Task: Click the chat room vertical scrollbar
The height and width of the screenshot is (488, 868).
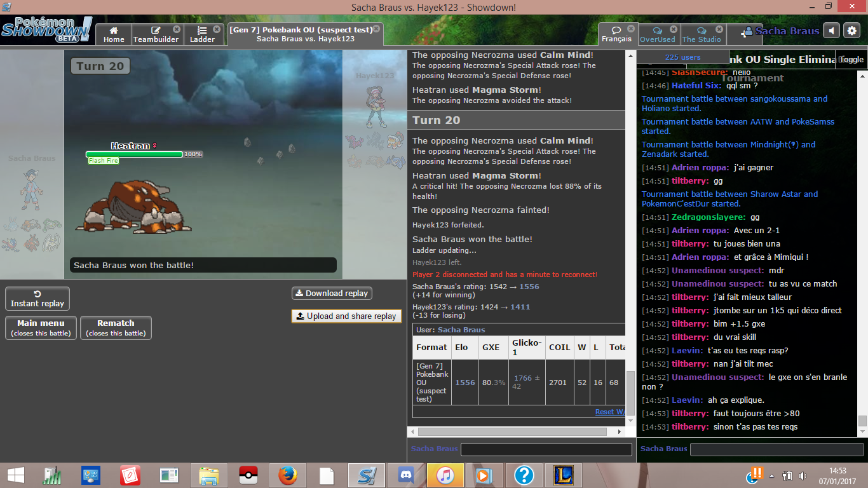Action: click(862, 421)
